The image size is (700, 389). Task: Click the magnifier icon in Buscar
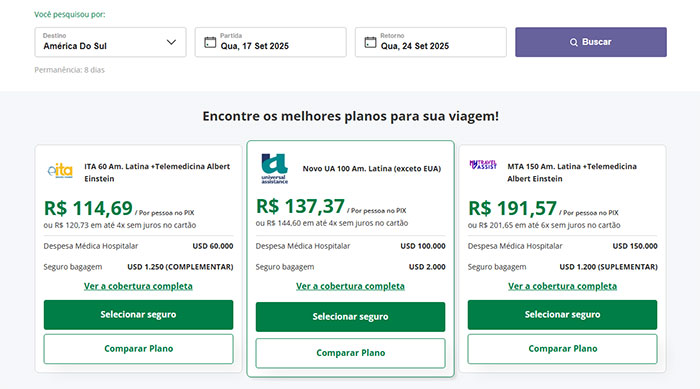pyautogui.click(x=574, y=42)
